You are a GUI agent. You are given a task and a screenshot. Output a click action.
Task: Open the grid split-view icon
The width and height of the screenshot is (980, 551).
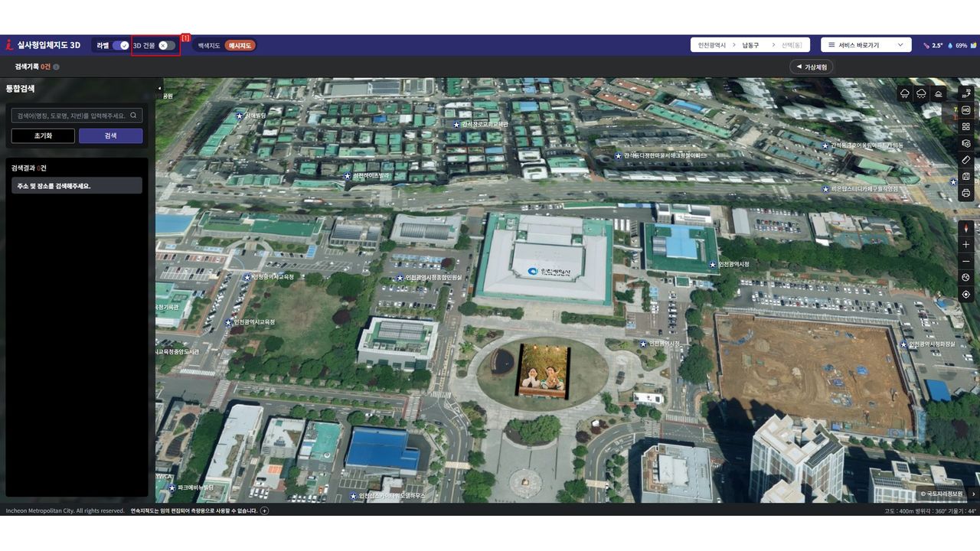pyautogui.click(x=966, y=127)
